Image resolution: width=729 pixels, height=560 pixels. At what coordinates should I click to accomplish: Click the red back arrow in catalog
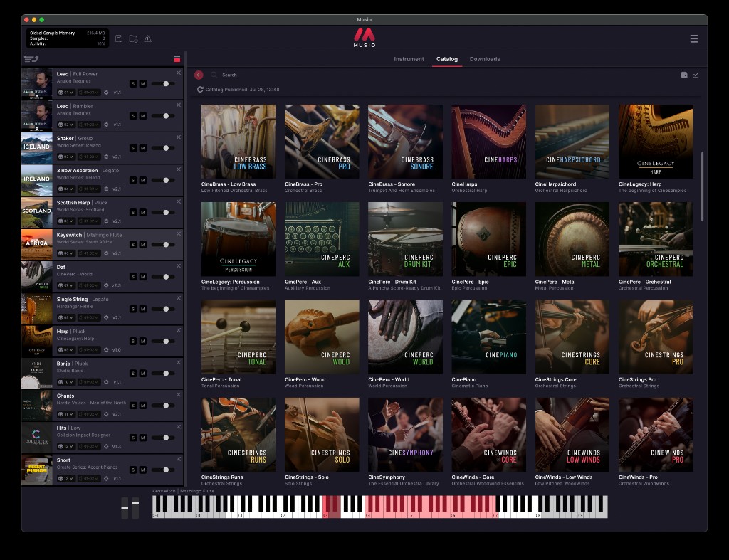(199, 75)
